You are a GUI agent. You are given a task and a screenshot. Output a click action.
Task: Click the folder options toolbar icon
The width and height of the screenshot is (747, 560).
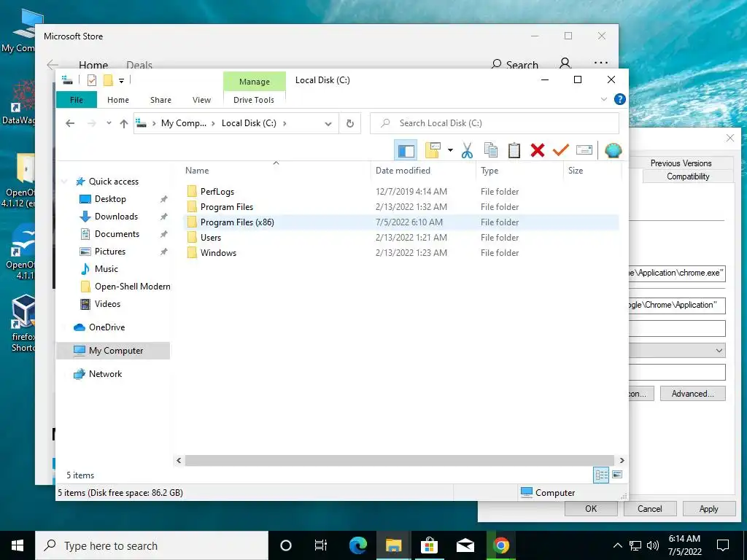[433, 150]
